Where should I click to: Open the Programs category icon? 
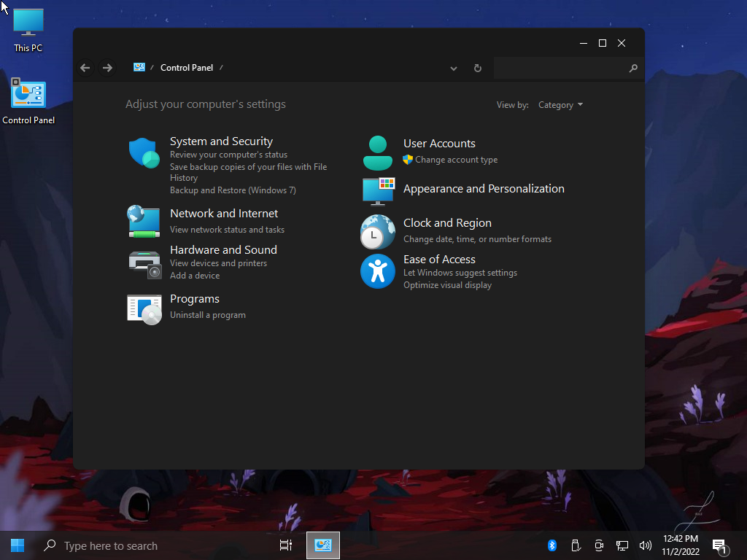point(144,309)
